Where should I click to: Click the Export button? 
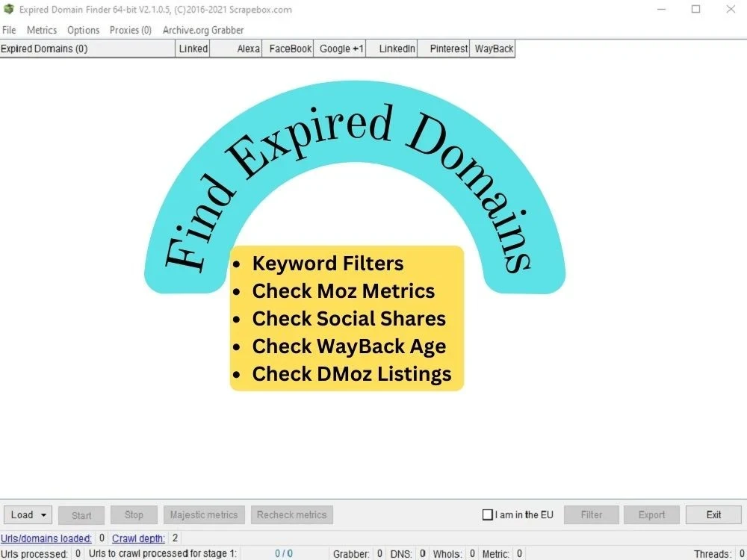coord(651,514)
